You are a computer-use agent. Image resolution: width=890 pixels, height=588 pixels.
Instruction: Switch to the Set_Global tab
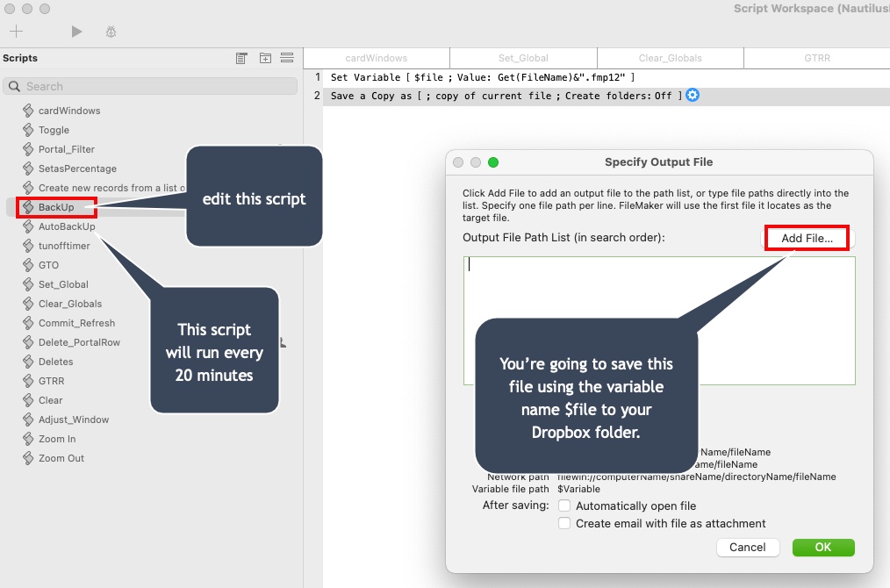coord(523,58)
